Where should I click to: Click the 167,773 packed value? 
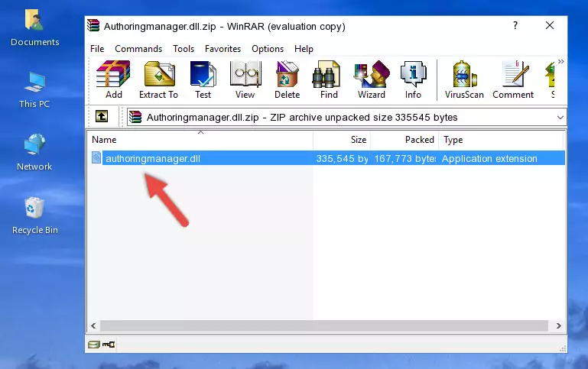[x=405, y=158]
